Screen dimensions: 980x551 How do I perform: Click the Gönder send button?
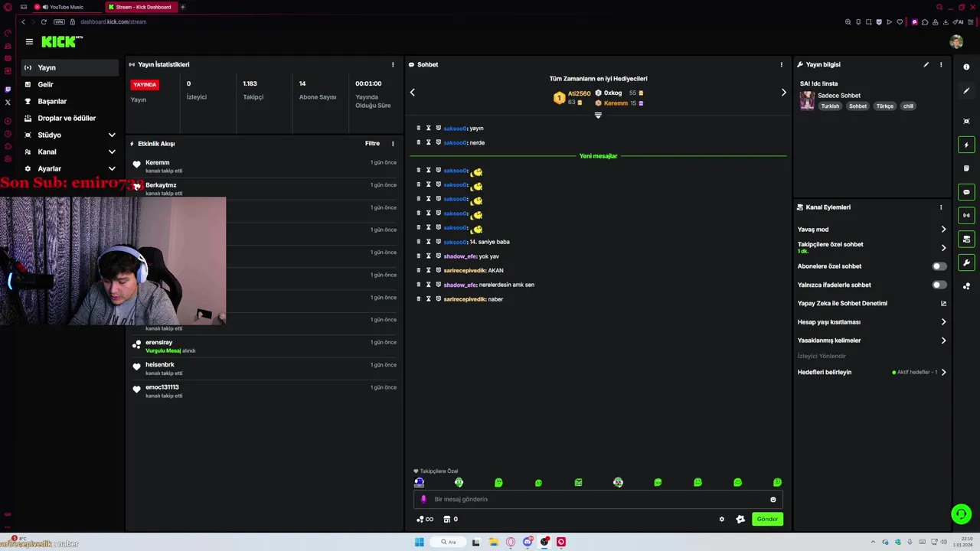tap(767, 519)
